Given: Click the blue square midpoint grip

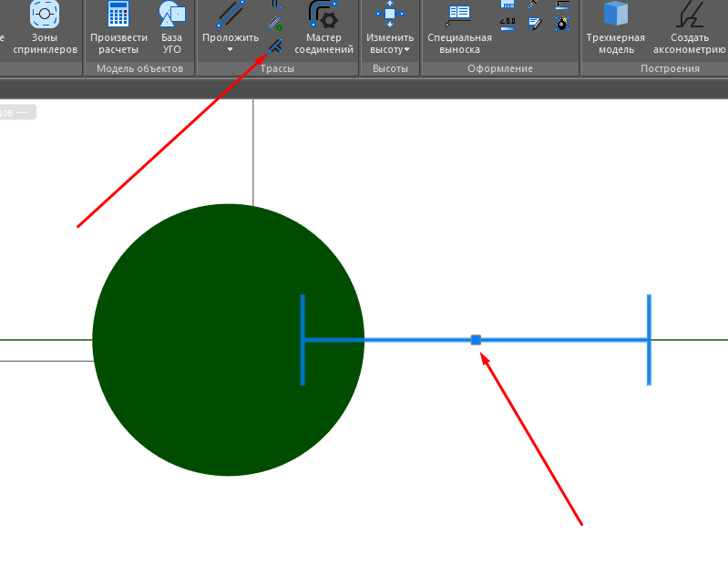Looking at the screenshot, I should point(476,340).
